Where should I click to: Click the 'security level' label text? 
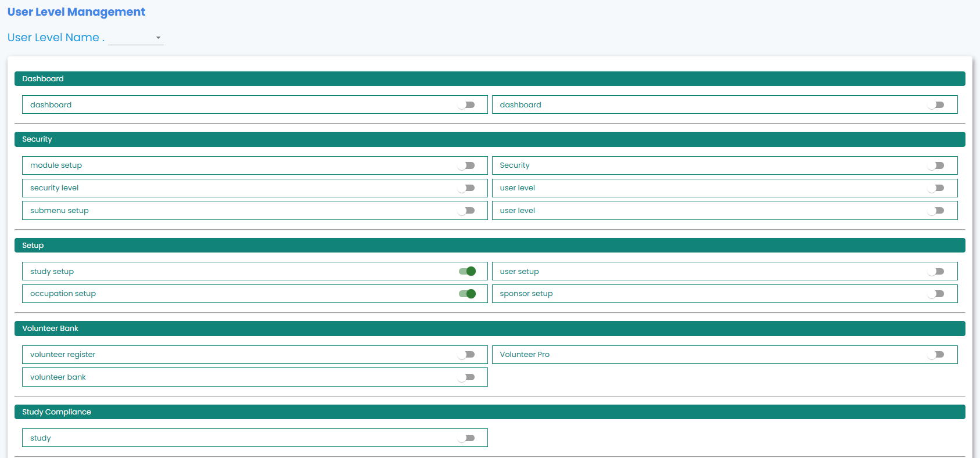[54, 188]
